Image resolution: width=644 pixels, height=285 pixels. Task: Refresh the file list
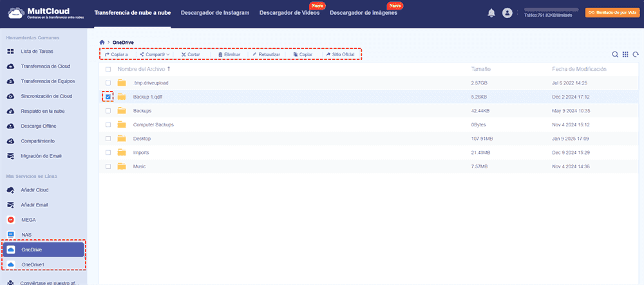click(x=636, y=54)
